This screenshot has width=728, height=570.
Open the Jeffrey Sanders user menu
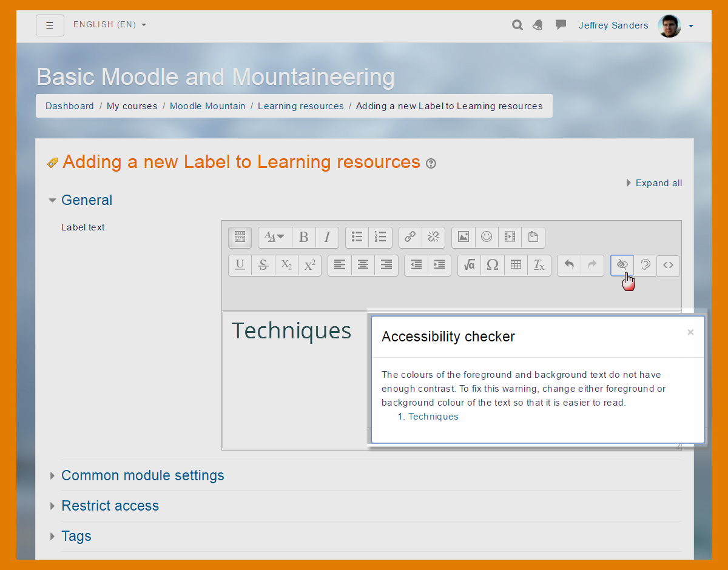(636, 25)
